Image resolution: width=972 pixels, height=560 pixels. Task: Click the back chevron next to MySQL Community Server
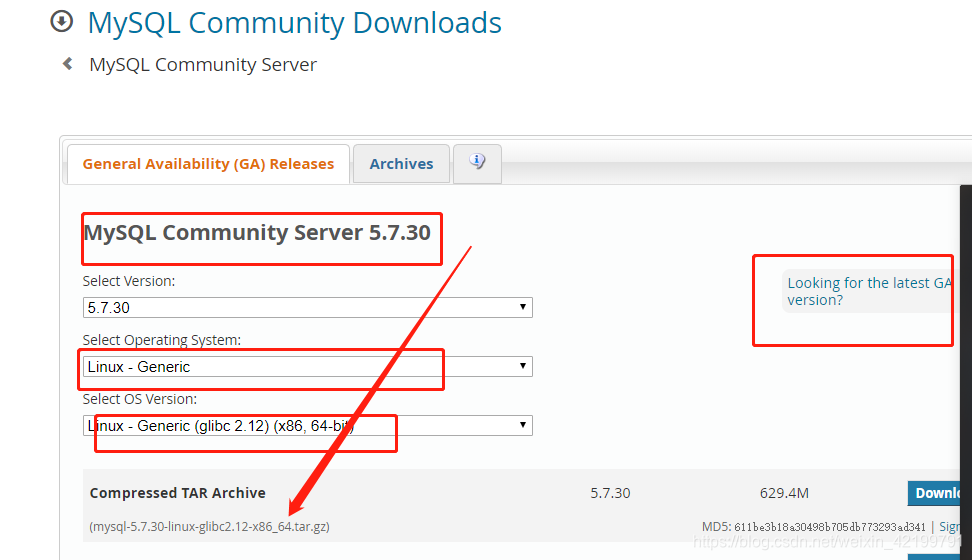point(68,63)
